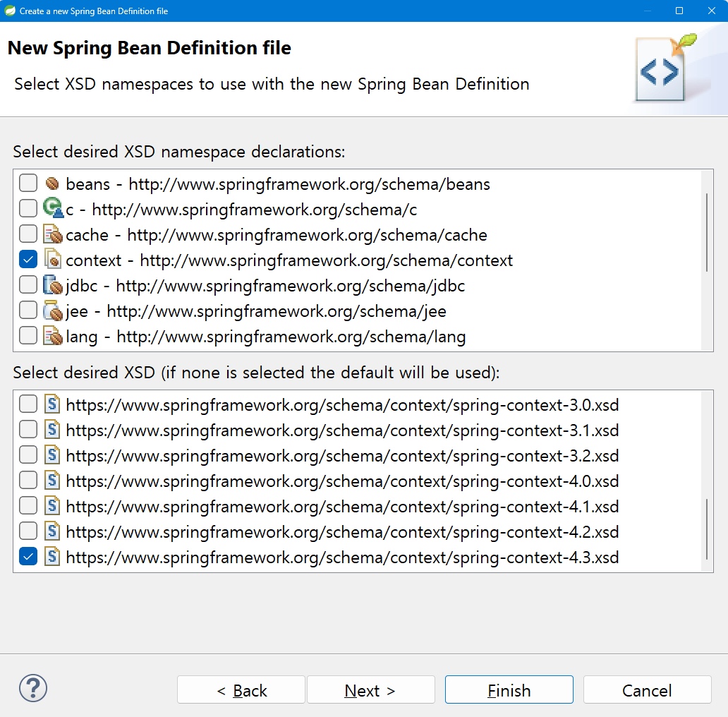The height and width of the screenshot is (717, 728).
Task: Select the spring-context-3.0.xsd URL text
Action: 342,405
